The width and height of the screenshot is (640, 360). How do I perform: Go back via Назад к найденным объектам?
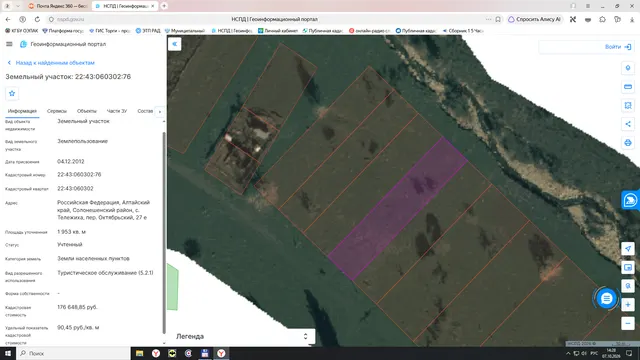tap(51, 63)
